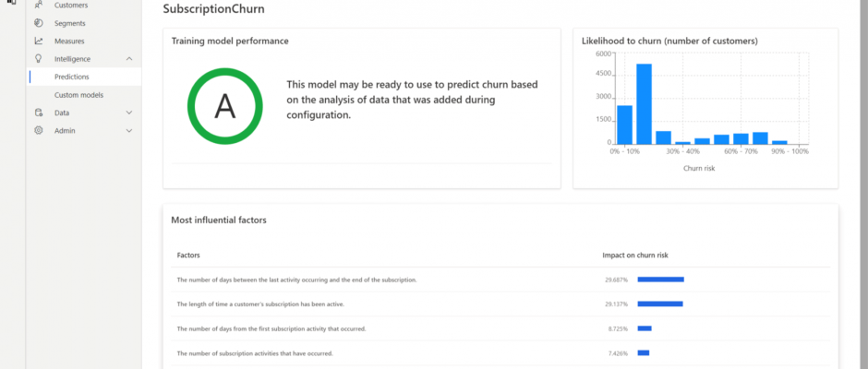Viewport: 868px width, 369px height.
Task: Expand the Admin section chevron
Action: pyautogui.click(x=129, y=131)
